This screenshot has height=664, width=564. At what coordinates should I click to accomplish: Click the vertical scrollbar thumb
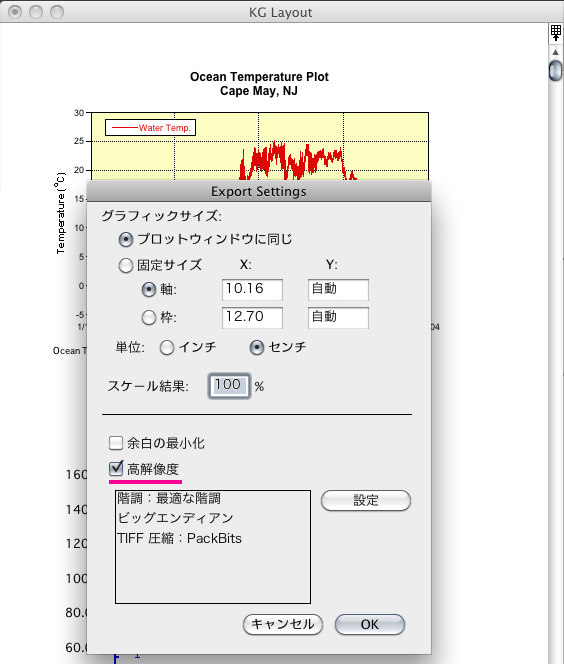(x=555, y=71)
